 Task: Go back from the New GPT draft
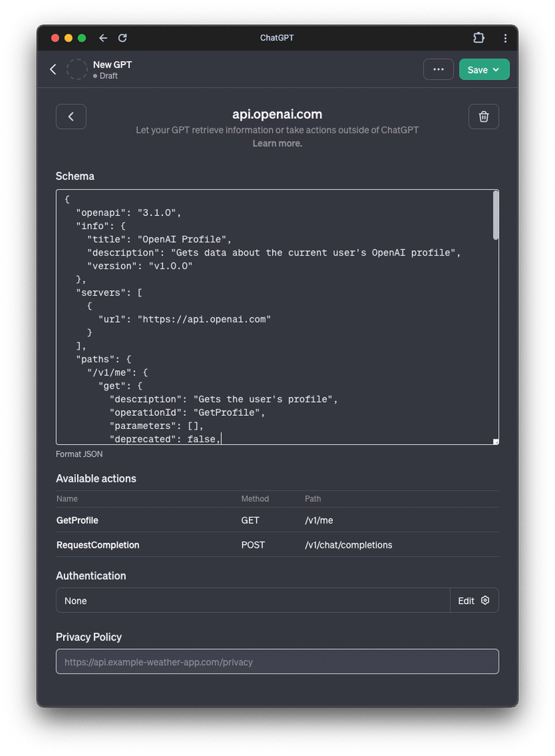[x=53, y=69]
